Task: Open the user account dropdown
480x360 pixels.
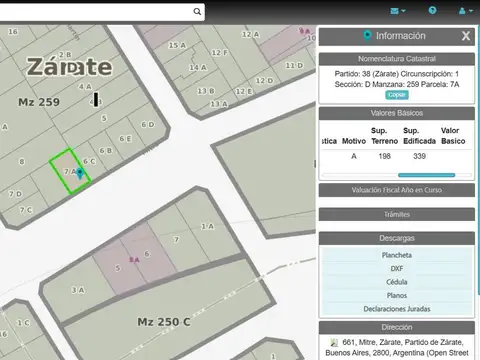Action: click(466, 11)
